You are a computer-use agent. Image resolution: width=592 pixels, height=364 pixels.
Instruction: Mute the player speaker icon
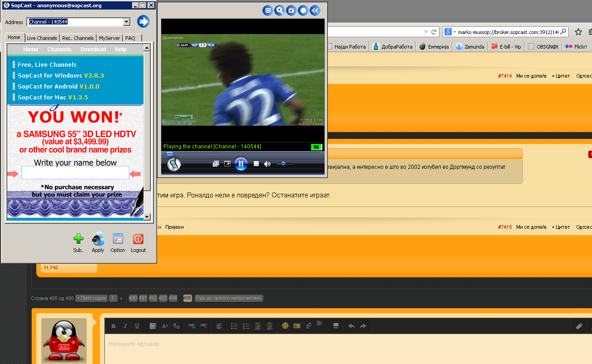[x=267, y=164]
